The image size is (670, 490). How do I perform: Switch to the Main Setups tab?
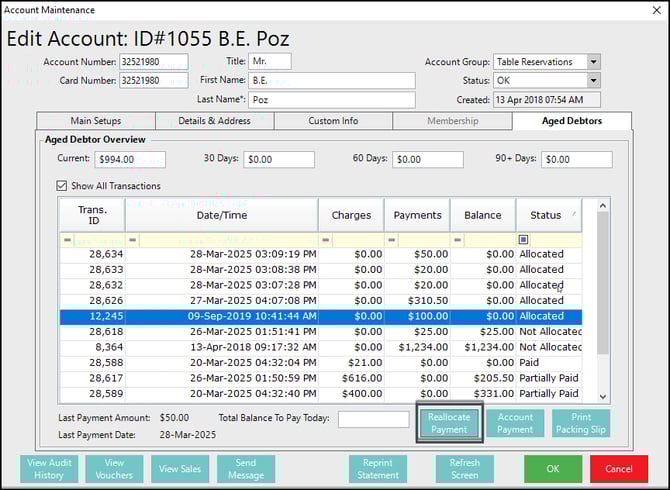(95, 121)
